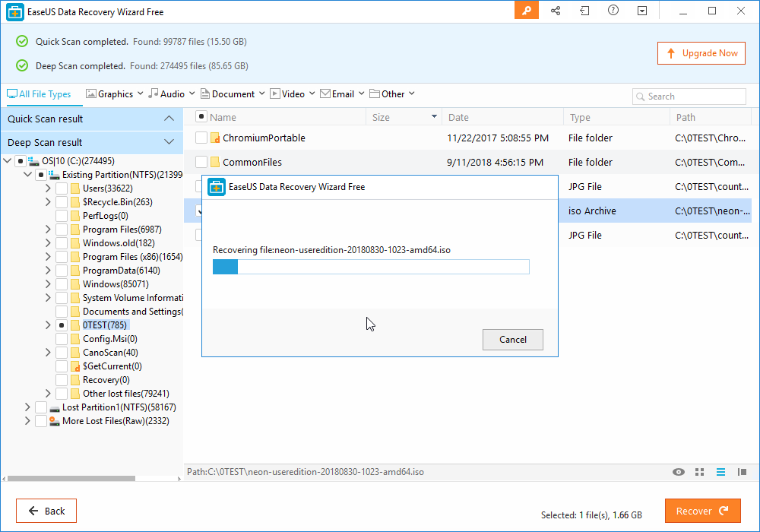
Task: Check the Users(33622) checkbox
Action: click(62, 188)
